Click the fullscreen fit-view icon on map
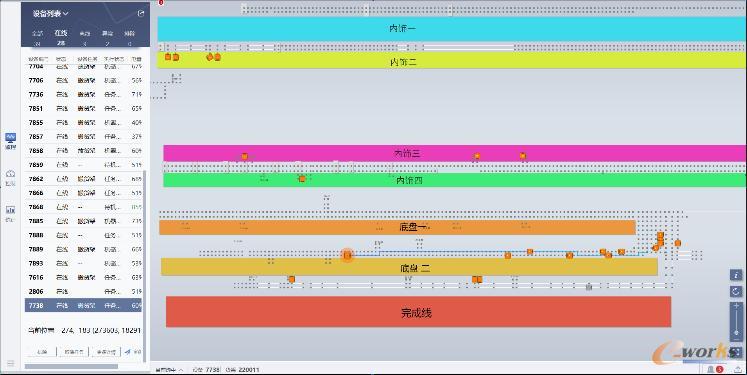 pyautogui.click(x=737, y=353)
